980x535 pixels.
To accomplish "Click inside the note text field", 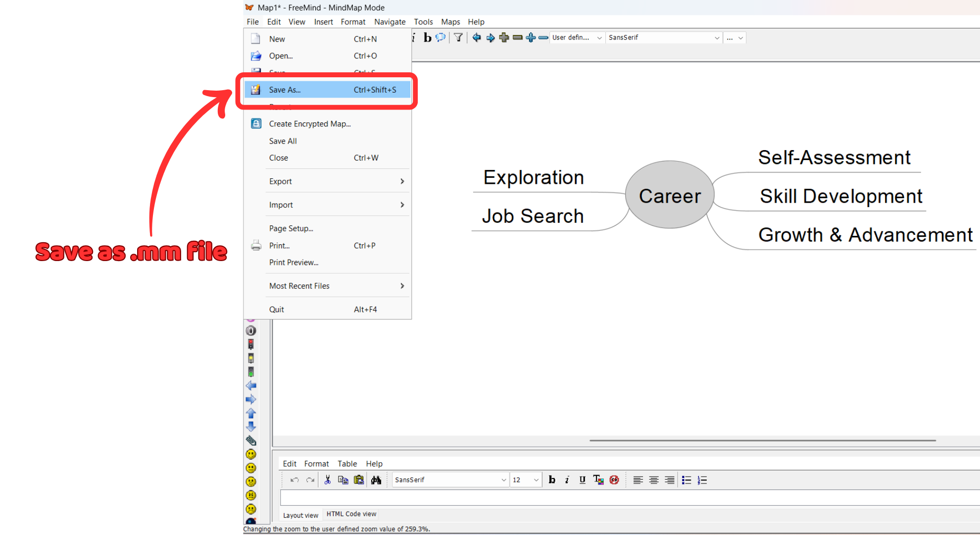I will (x=630, y=497).
